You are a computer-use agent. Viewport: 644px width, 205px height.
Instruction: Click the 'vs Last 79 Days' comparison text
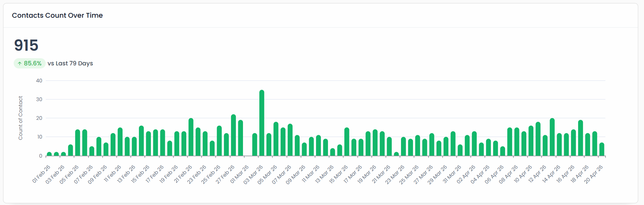(70, 63)
